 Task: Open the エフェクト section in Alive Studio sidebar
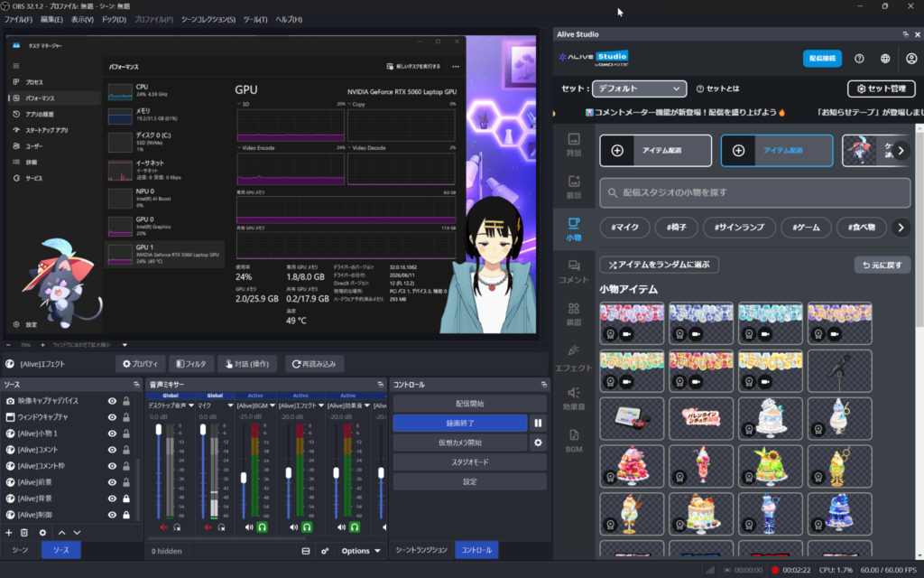point(573,359)
